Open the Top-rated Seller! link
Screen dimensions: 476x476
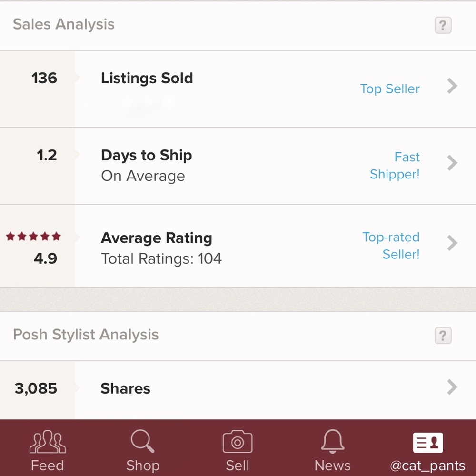click(x=391, y=246)
